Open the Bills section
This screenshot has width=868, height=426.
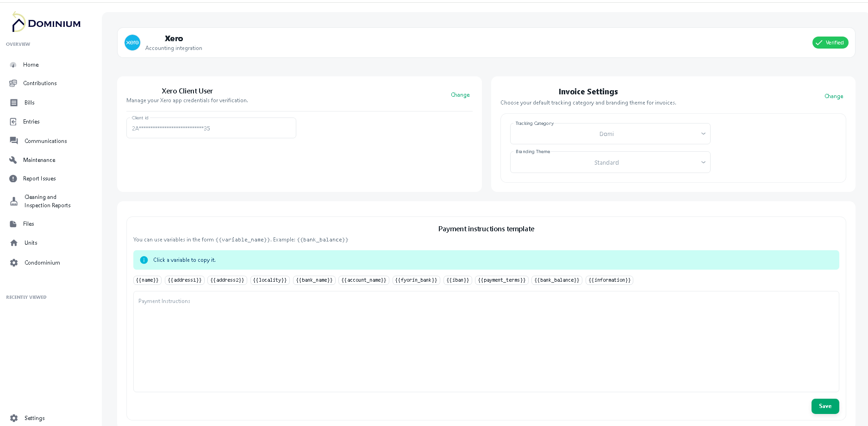click(29, 103)
